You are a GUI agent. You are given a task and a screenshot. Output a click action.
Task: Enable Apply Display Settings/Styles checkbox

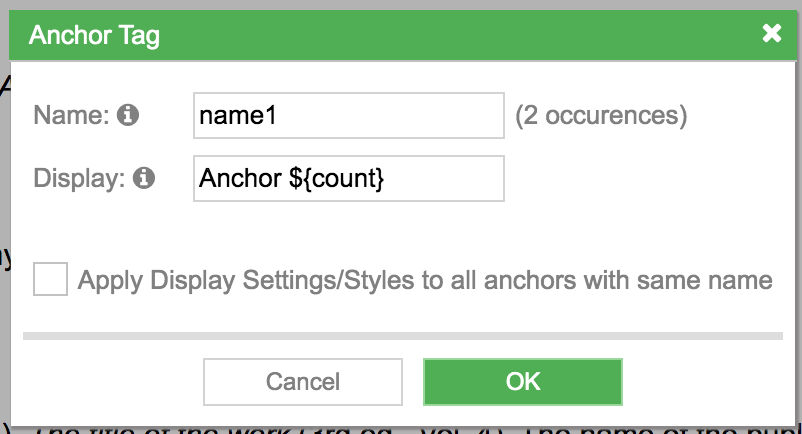[x=50, y=279]
